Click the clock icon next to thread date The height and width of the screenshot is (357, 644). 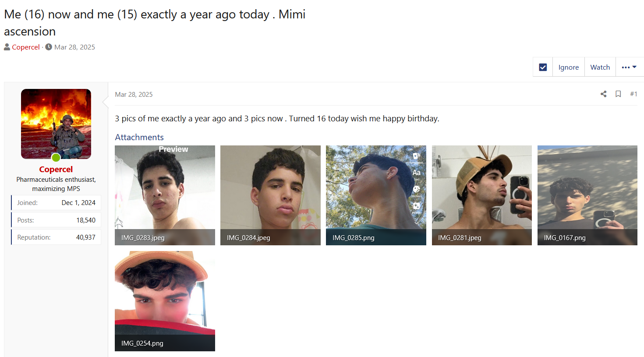[49, 47]
